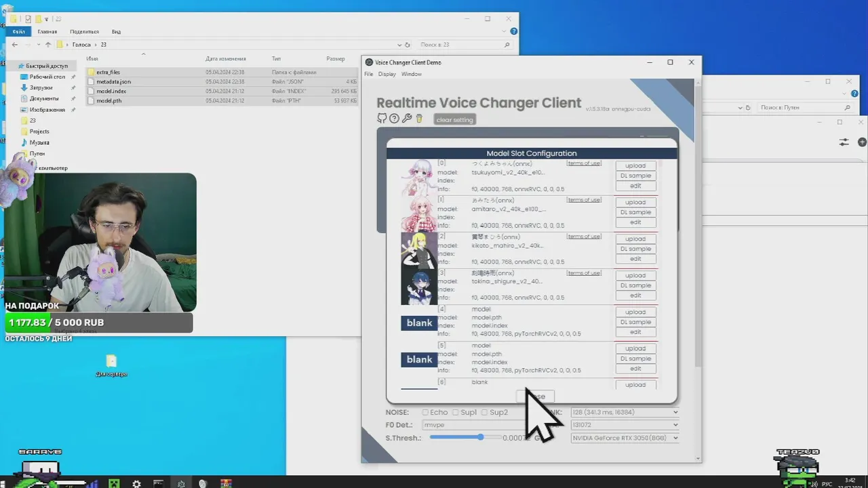
Task: Click upload for slot 2 kikoto_mahiro
Action: [x=635, y=239]
